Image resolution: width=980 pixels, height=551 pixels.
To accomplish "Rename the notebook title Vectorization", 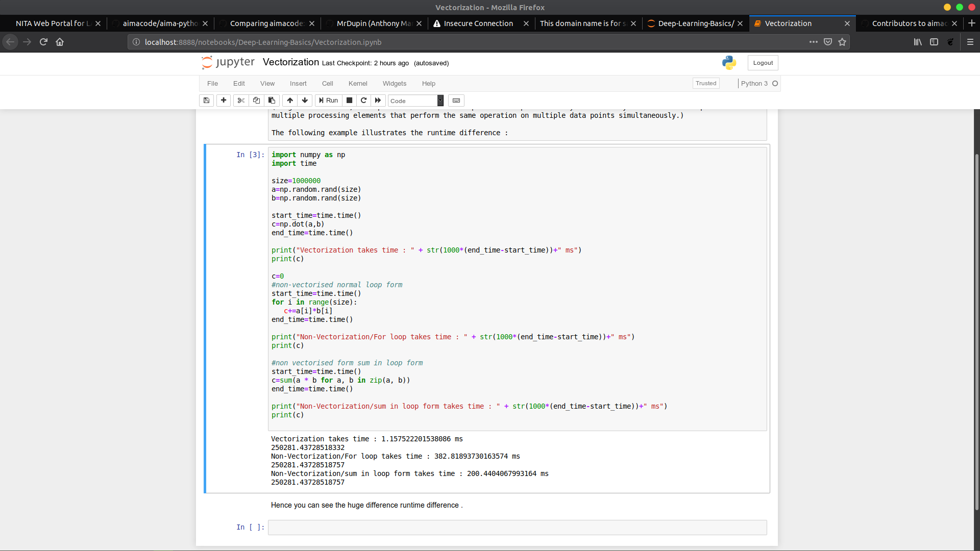I will click(291, 62).
